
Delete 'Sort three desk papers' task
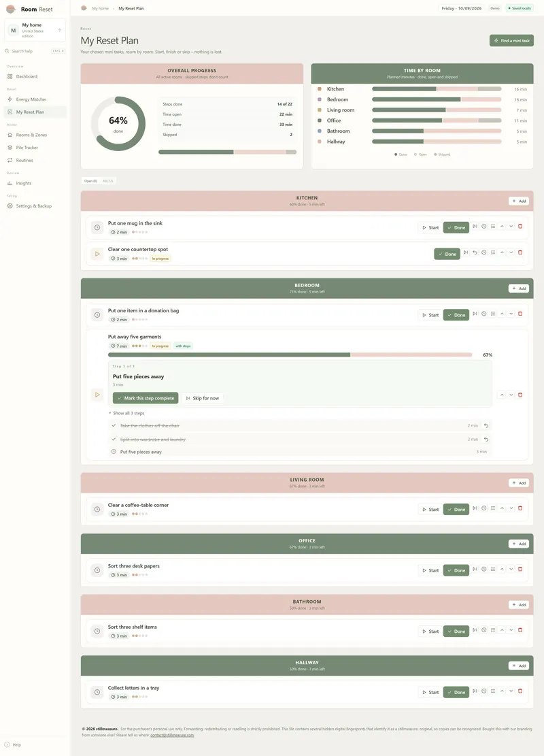coord(520,570)
